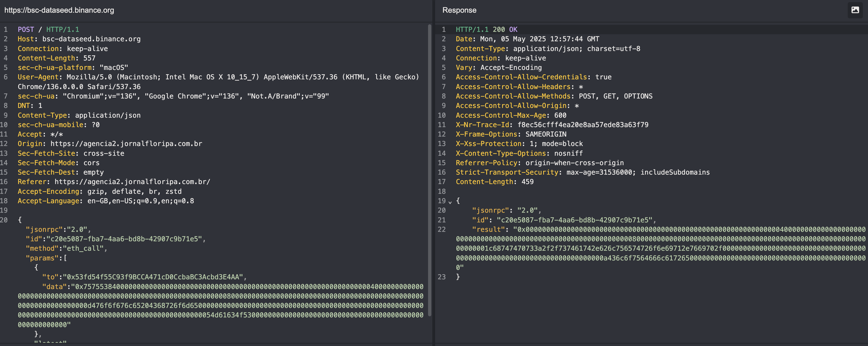868x346 pixels.
Task: Click the Date header Mon, 05 May 2025
Action: point(527,39)
